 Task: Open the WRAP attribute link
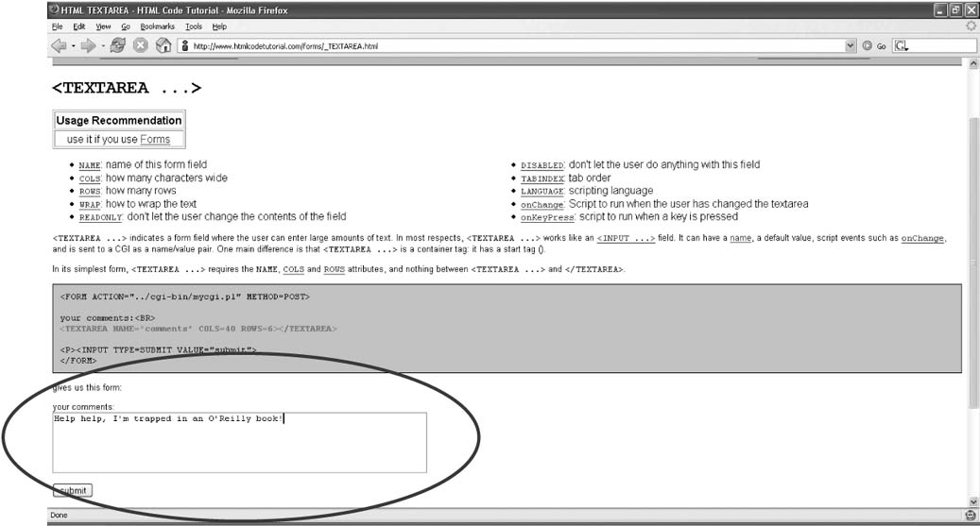tap(90, 205)
